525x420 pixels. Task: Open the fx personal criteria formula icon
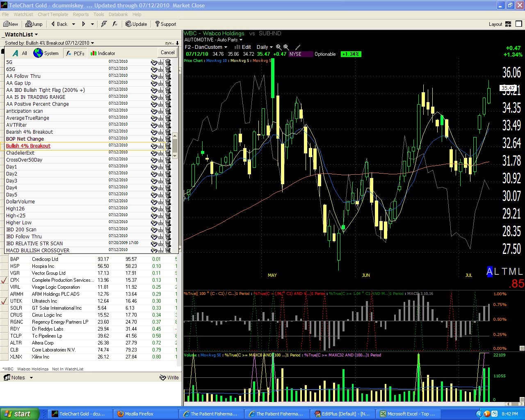point(114,24)
